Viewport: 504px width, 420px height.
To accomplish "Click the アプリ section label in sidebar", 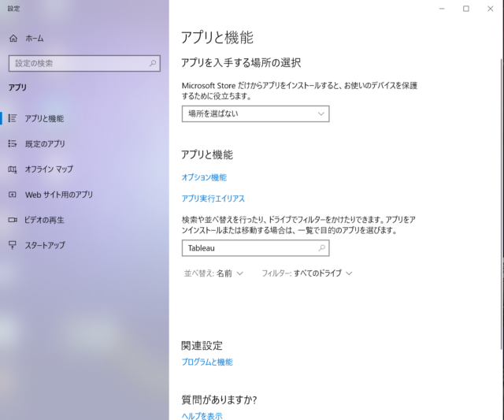I will tap(17, 87).
